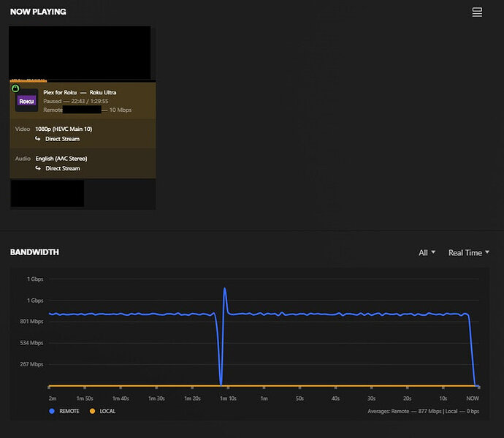
Task: Click the 'NOW' time axis label
Action: click(473, 398)
